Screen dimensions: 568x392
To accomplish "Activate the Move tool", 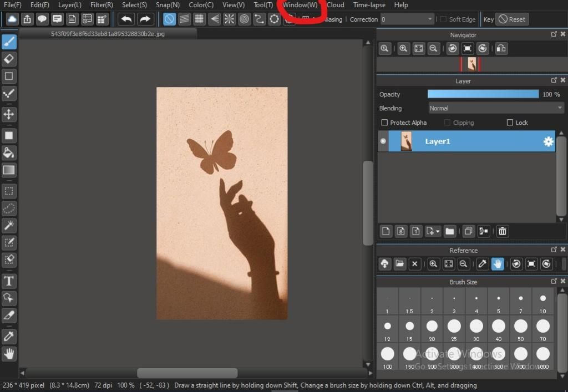I will pyautogui.click(x=9, y=114).
